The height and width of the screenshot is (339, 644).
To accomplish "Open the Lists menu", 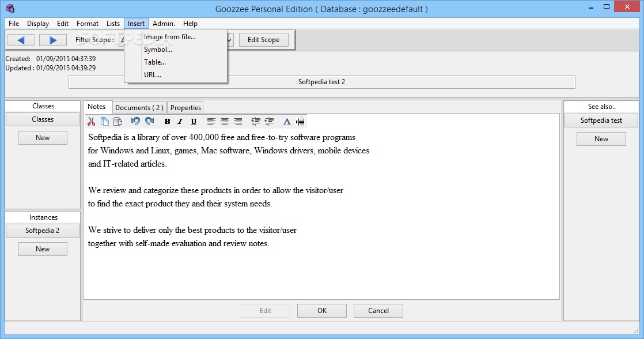I will pos(113,24).
